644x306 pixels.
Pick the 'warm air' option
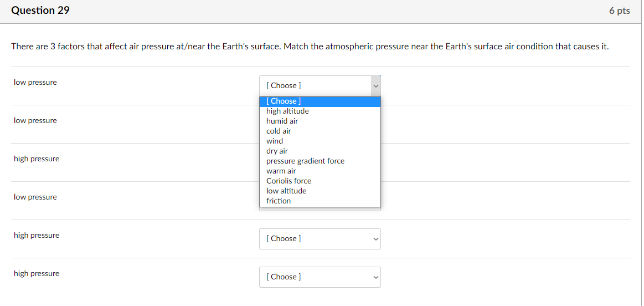281,171
